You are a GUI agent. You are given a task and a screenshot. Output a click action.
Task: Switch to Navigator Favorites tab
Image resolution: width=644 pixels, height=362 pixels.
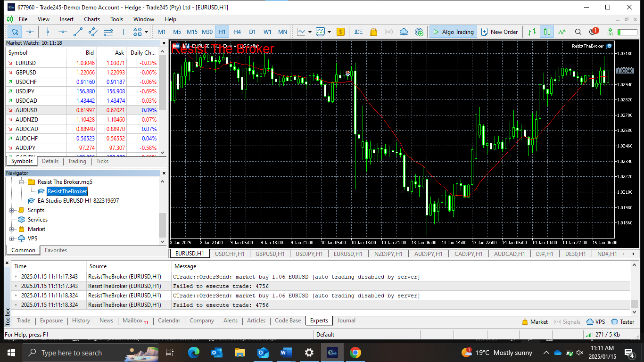coord(56,250)
